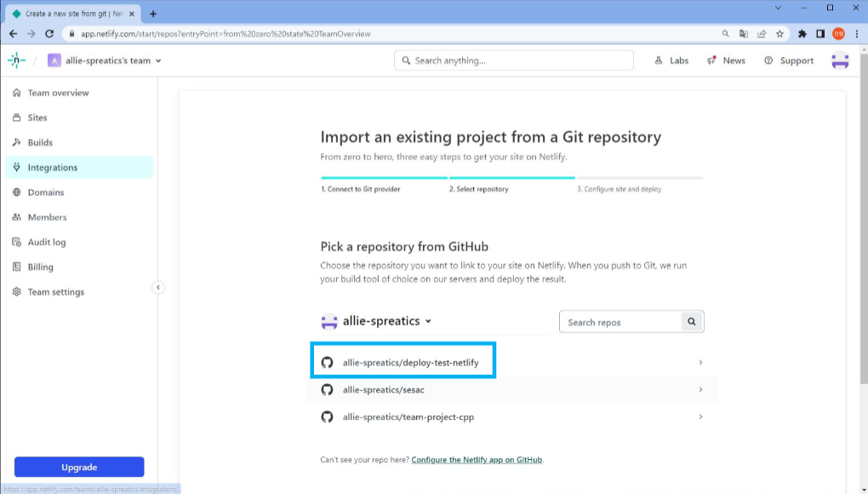Go to Team overview in sidebar
868x494 pixels.
coord(79,93)
